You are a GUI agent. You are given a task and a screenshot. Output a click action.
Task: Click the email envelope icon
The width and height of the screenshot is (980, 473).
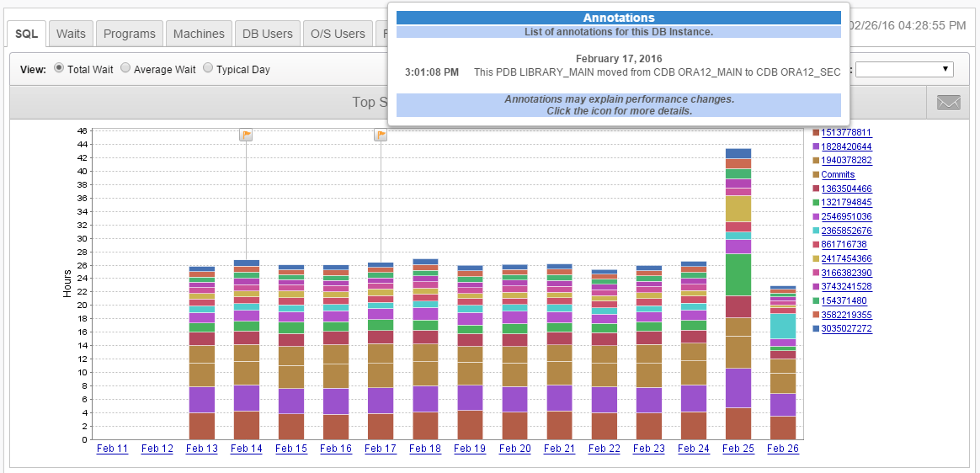point(948,102)
